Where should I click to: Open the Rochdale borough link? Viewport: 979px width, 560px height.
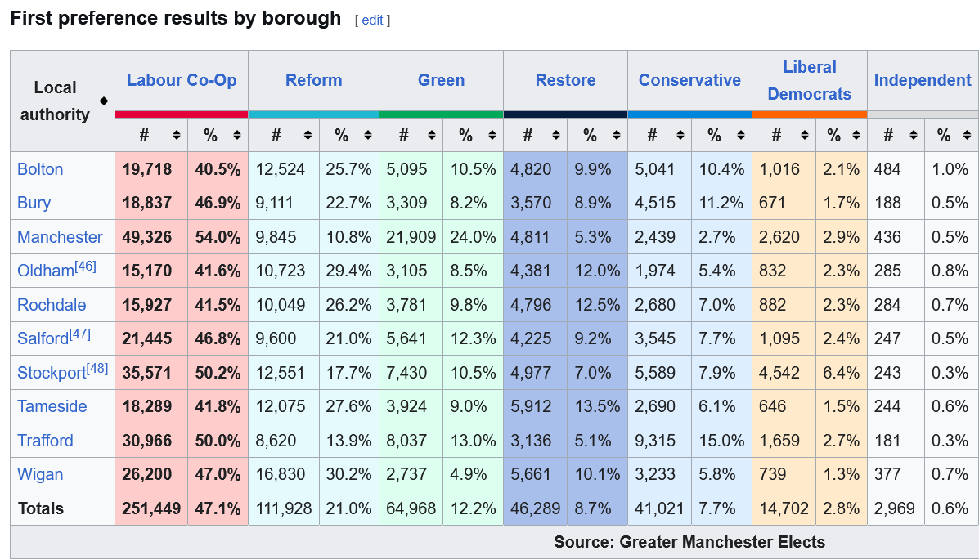[x=52, y=305]
